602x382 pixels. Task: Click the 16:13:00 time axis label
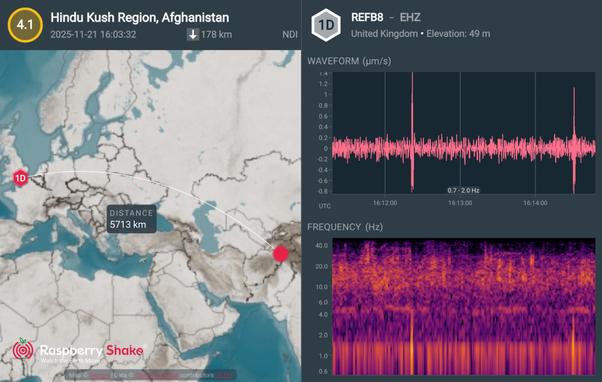(x=460, y=203)
